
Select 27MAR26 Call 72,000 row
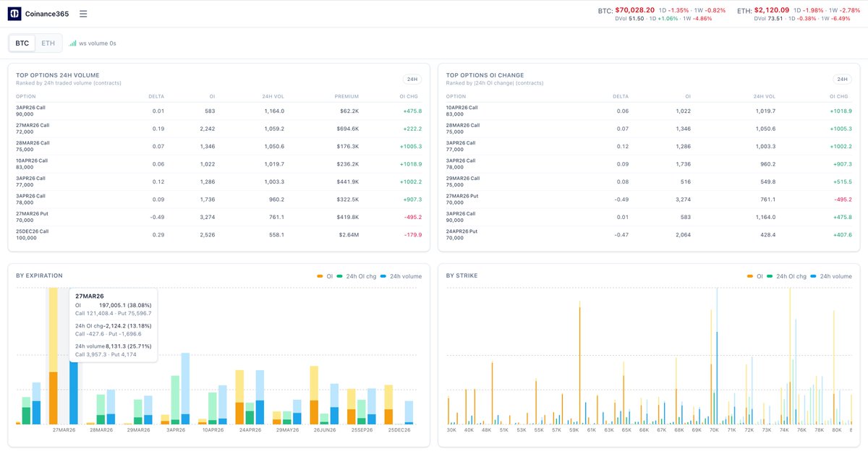[218, 129]
